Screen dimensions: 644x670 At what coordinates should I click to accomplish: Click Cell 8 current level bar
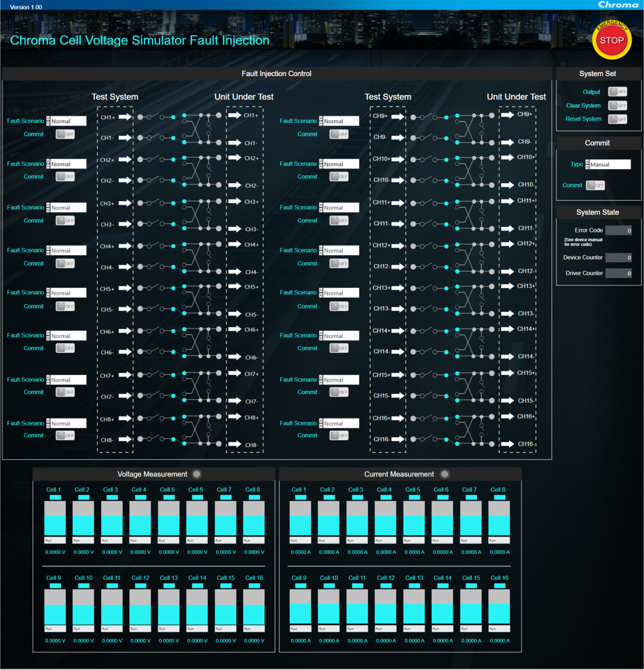click(499, 518)
